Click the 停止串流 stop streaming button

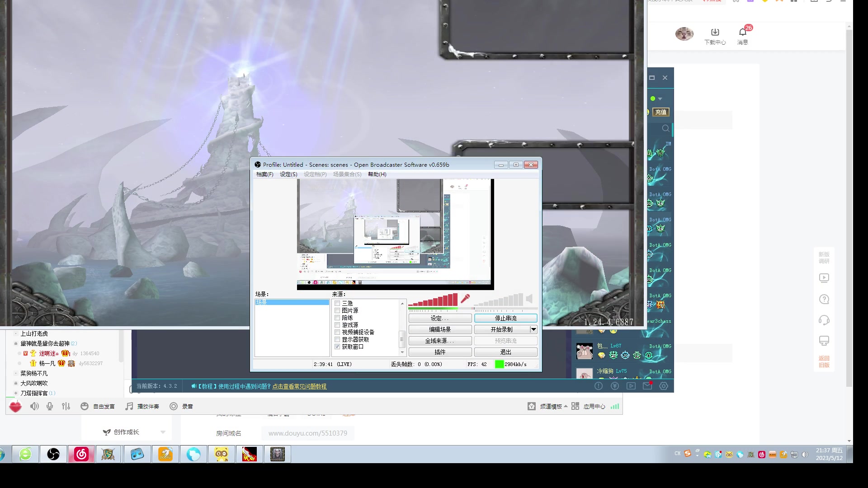point(505,319)
